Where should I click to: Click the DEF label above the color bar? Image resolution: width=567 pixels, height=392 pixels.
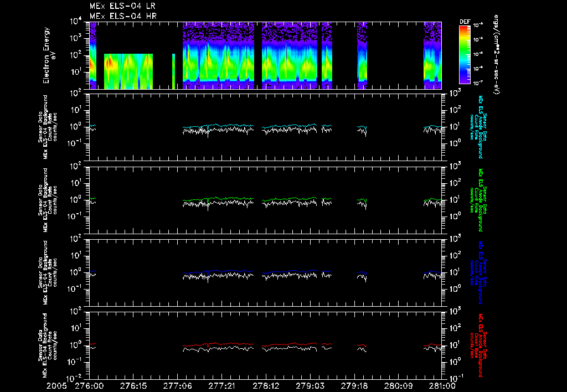point(465,22)
